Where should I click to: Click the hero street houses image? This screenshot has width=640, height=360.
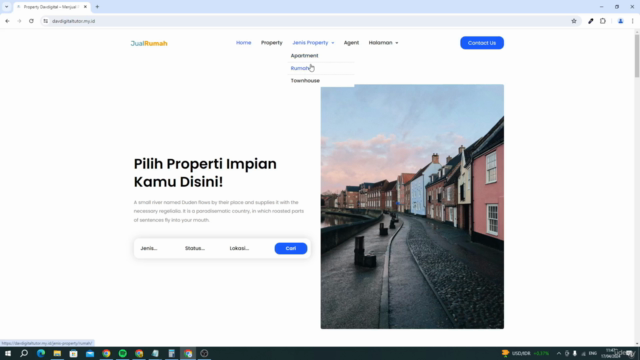[412, 207]
